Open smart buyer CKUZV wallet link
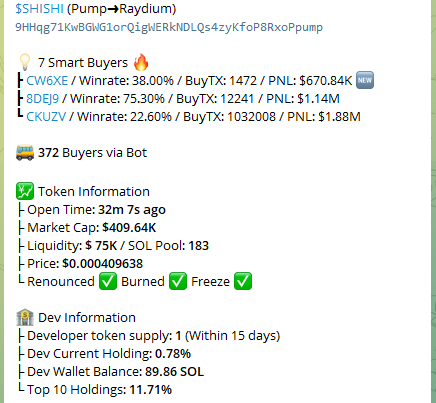The image size is (436, 403). click(x=46, y=117)
